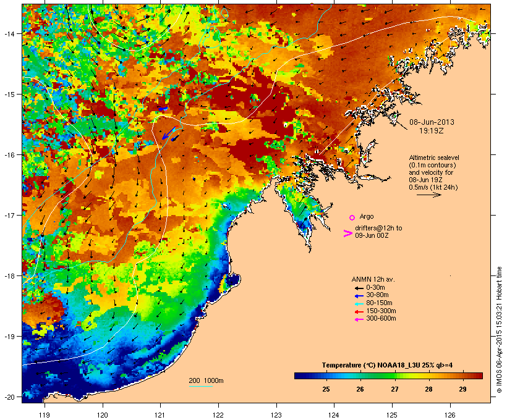Click the longitude axis label 121
Image resolution: width=507 pixels, height=420 pixels.
click(x=160, y=415)
